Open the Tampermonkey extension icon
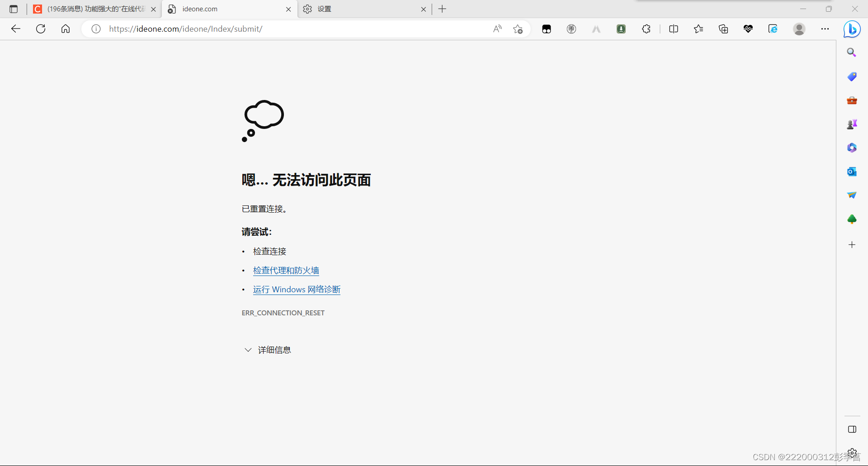 (x=547, y=29)
